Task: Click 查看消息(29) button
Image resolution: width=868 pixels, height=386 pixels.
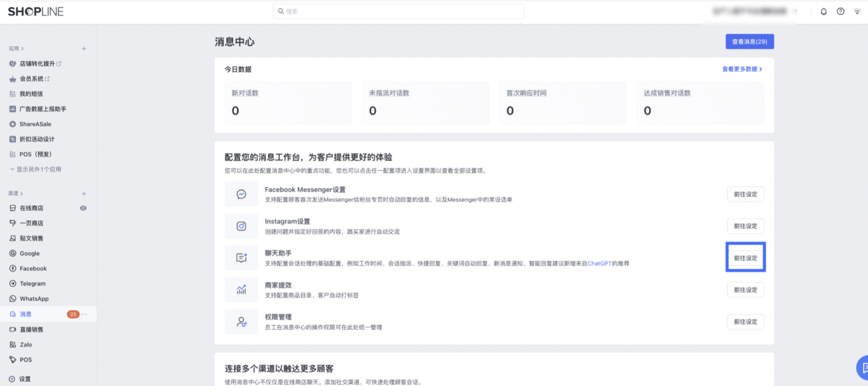Action: [x=749, y=41]
